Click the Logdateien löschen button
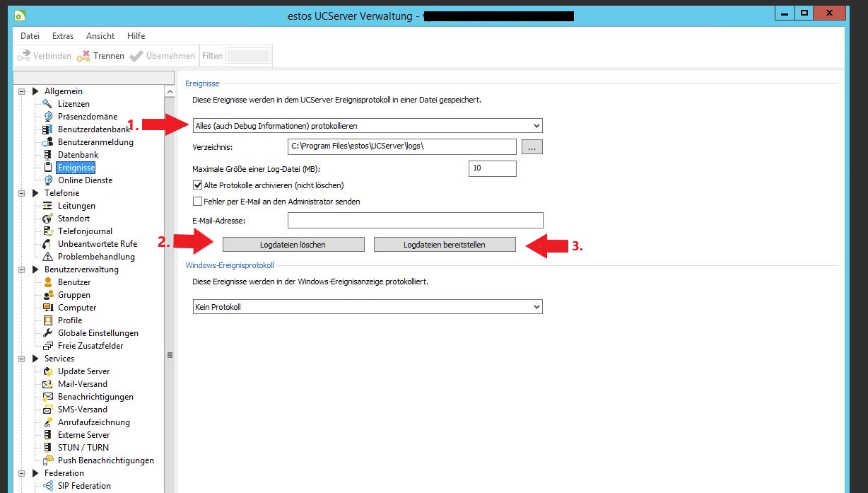 point(293,244)
